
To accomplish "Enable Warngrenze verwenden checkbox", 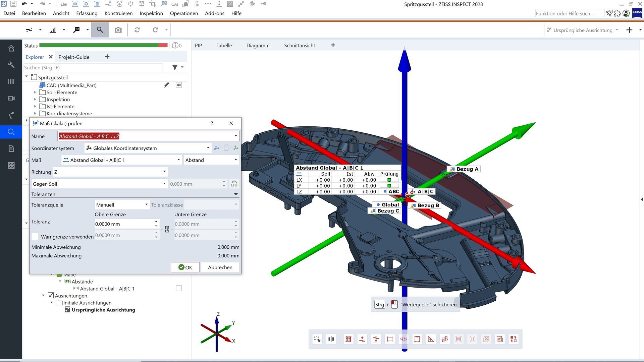I will pos(35,236).
